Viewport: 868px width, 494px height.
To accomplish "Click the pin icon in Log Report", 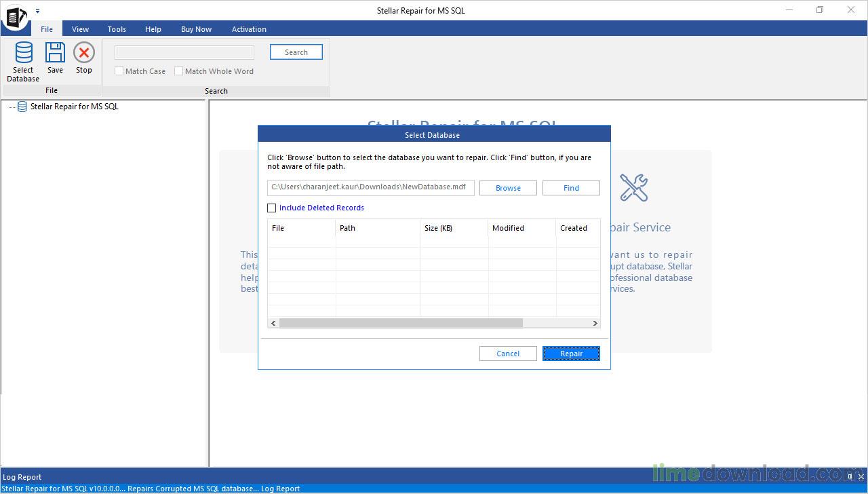I will [850, 477].
